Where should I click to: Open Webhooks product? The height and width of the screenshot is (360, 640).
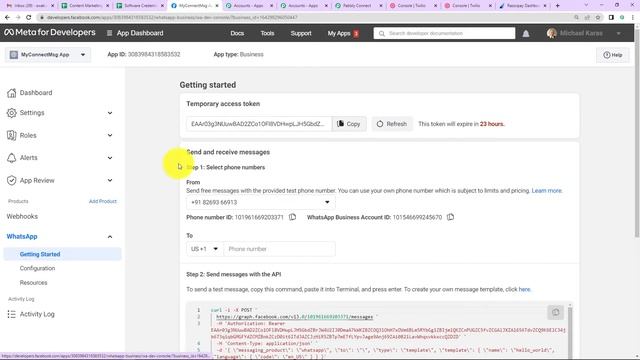click(x=22, y=216)
